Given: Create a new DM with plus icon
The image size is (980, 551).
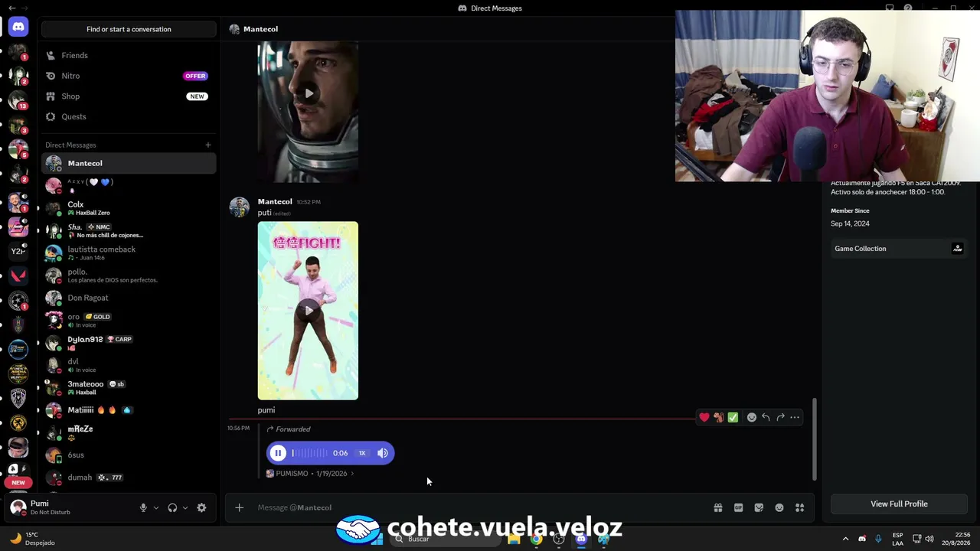Looking at the screenshot, I should point(207,145).
